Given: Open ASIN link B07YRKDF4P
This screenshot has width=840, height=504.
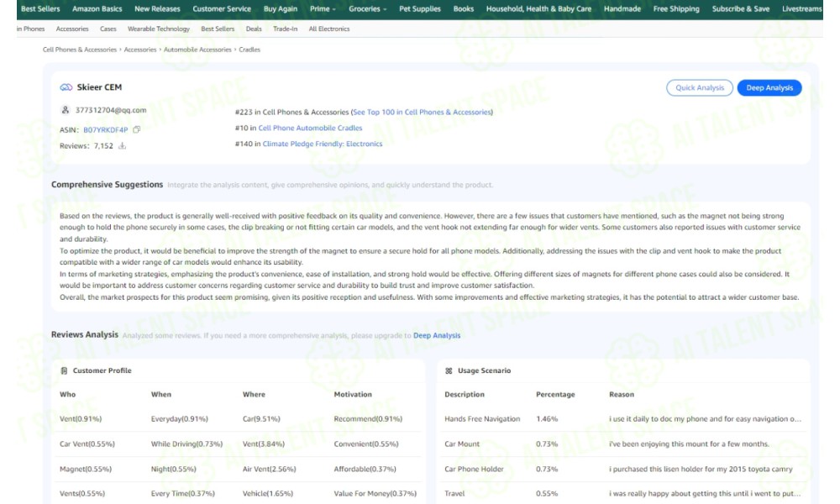Looking at the screenshot, I should pyautogui.click(x=106, y=129).
